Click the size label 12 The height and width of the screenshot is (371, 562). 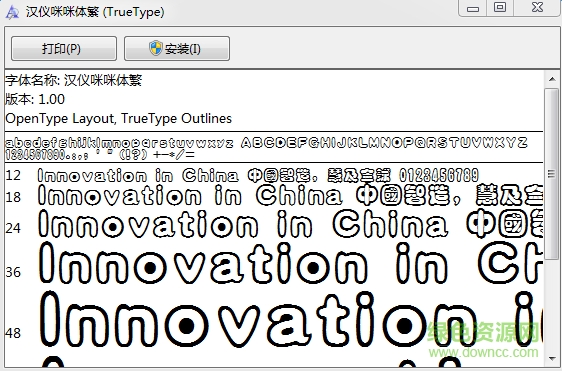tap(13, 176)
